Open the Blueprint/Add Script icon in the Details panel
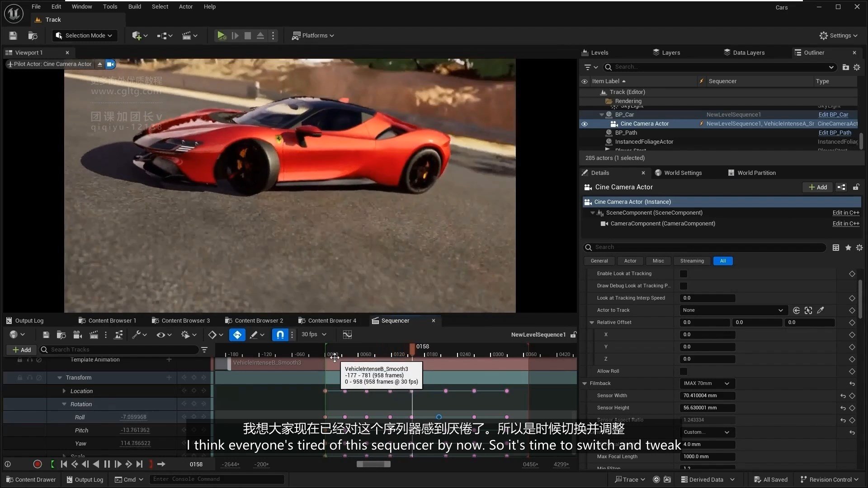The width and height of the screenshot is (868, 488). click(x=841, y=187)
